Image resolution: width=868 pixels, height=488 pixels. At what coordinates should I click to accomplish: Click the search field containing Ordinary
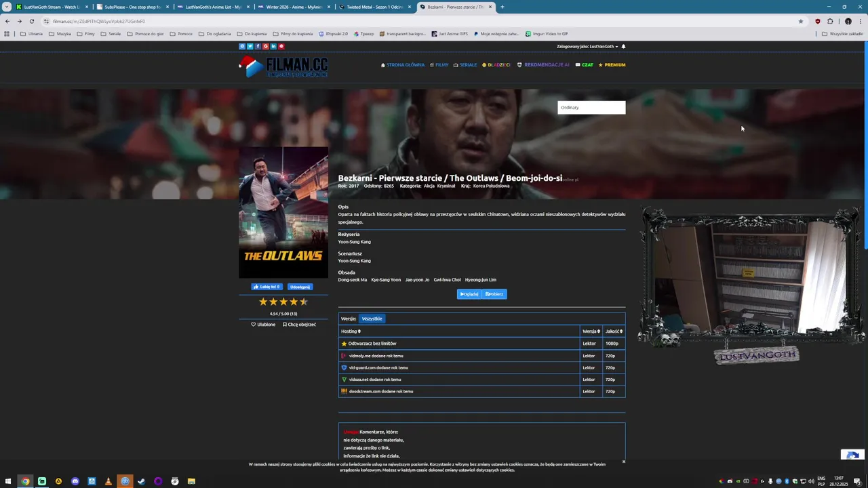[x=591, y=107]
